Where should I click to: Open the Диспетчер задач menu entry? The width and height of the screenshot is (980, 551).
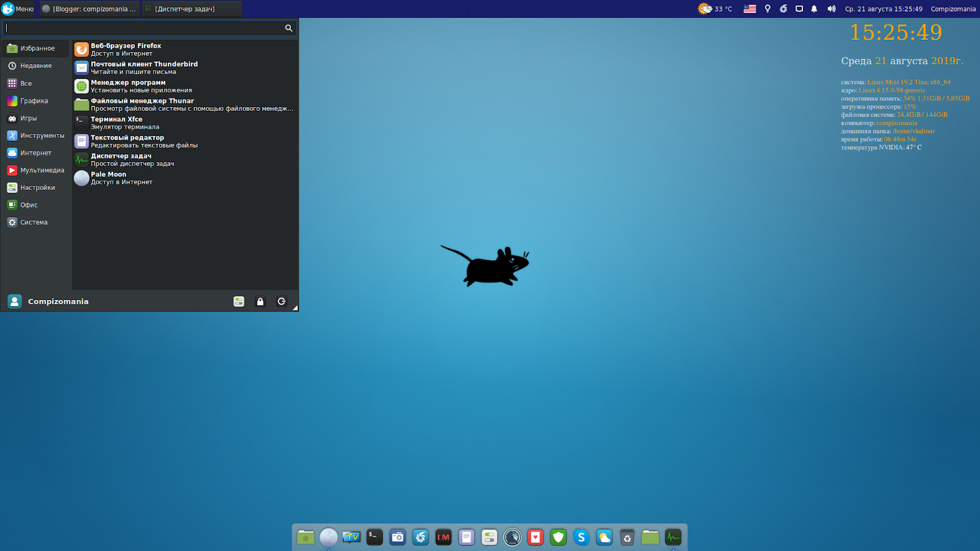pyautogui.click(x=185, y=160)
